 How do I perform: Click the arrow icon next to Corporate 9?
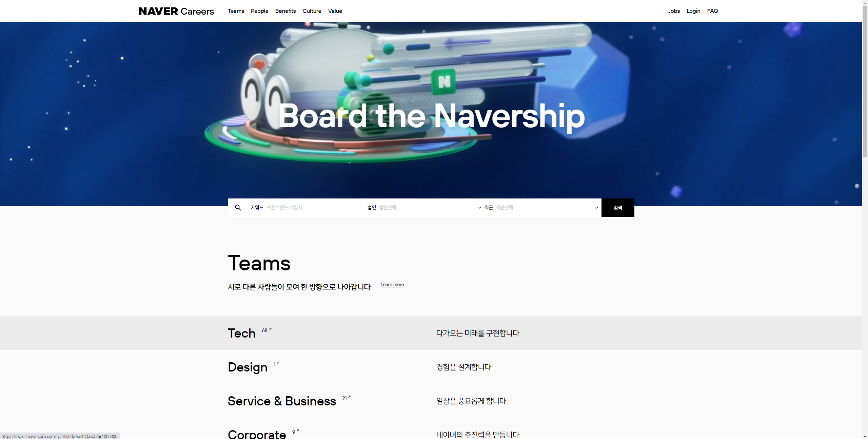[298, 431]
